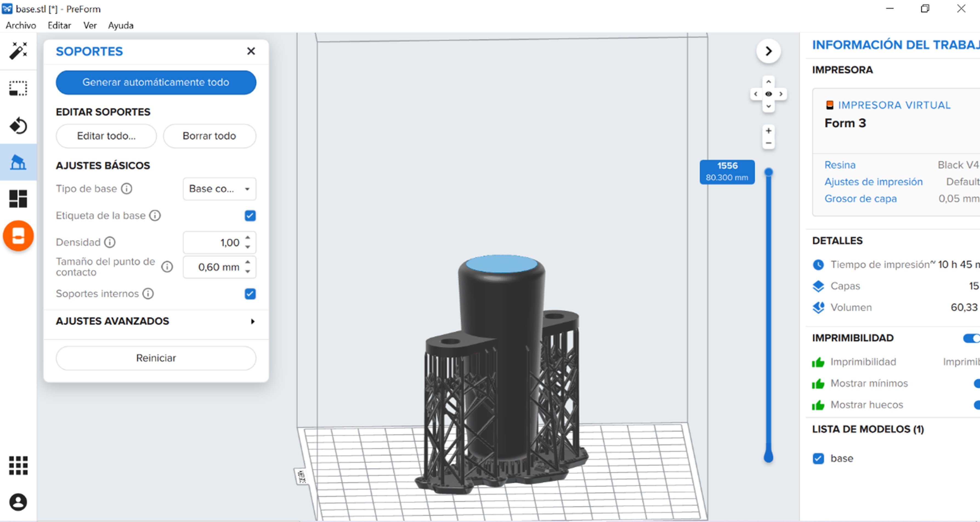Click the print time clock icon

818,265
